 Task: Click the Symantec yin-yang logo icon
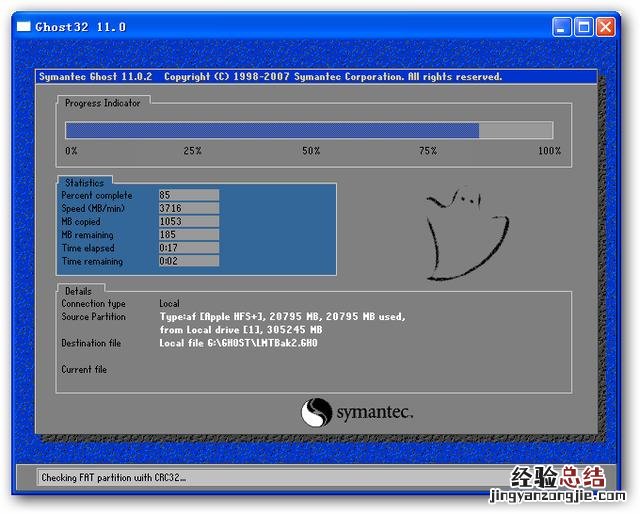coord(316,412)
